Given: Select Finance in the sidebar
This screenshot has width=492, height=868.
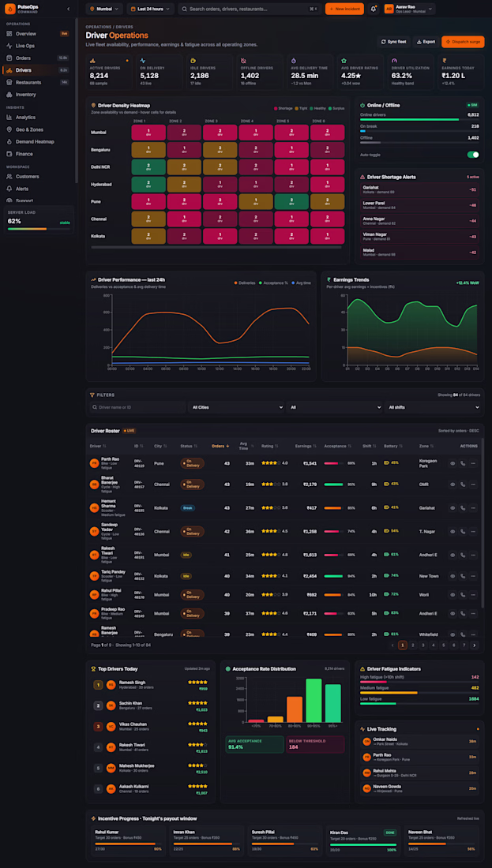Looking at the screenshot, I should pyautogui.click(x=38, y=154).
